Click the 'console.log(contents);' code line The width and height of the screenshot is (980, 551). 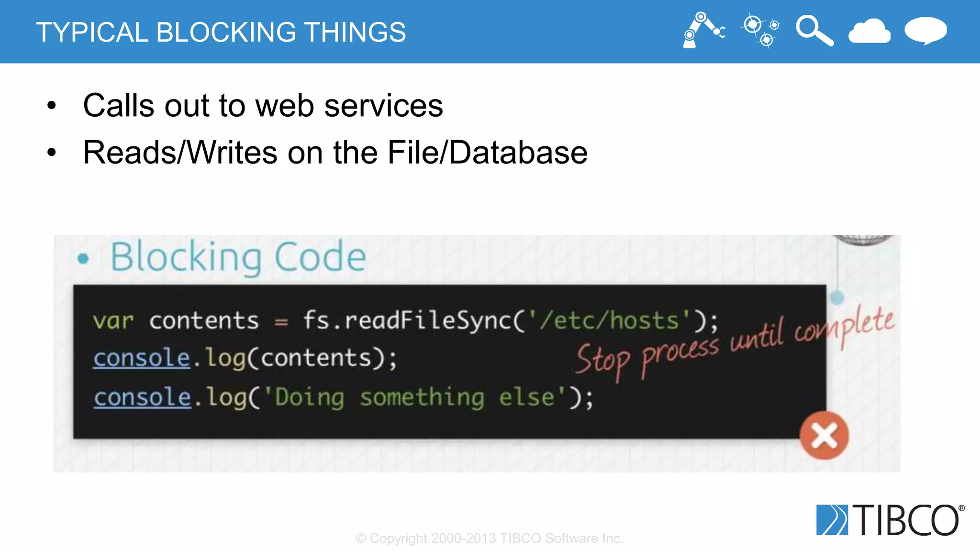[245, 359]
